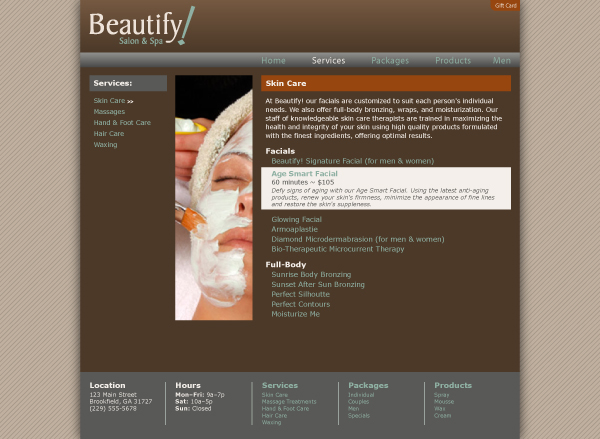Expand the Glowing Facial item
Viewport: 600px width, 439px height.
(x=296, y=220)
